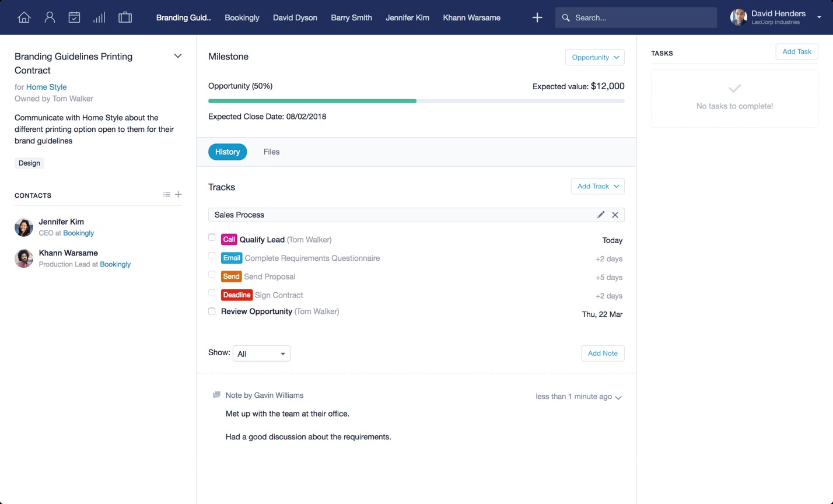The height and width of the screenshot is (504, 833).
Task: Switch to the Files tab
Action: click(271, 152)
